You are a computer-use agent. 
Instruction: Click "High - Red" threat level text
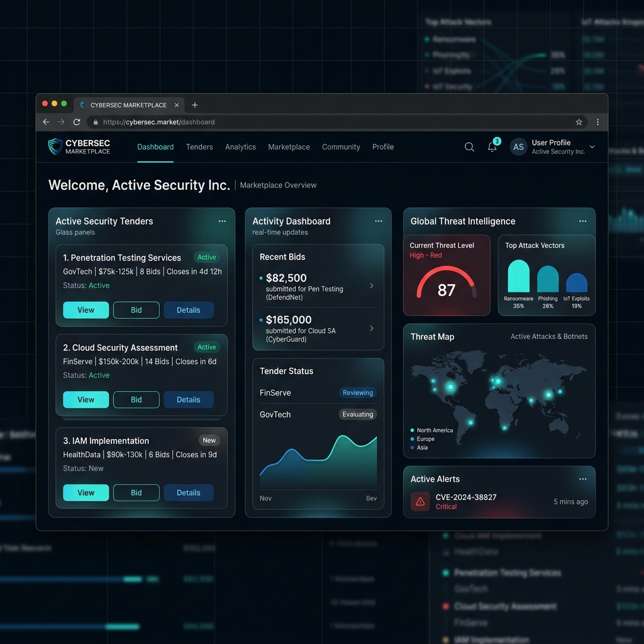426,255
